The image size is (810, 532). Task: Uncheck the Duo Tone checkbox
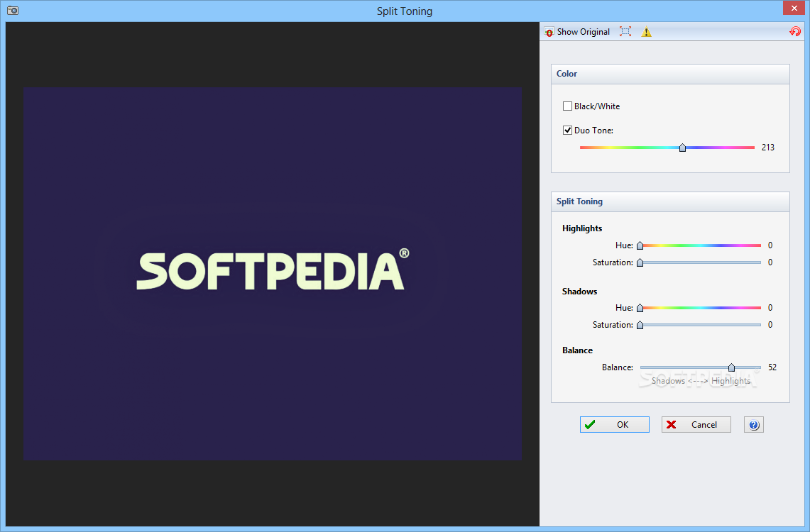pos(567,130)
